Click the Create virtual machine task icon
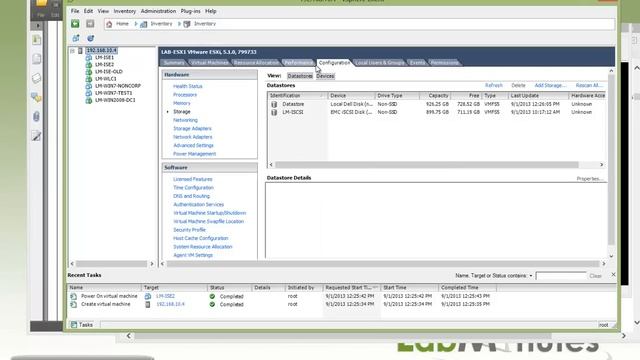 (73, 304)
